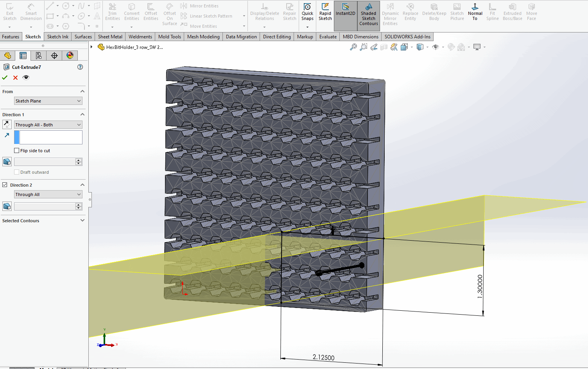Screen dimensions: 588x369
Task: Collapse the From section
Action: pyautogui.click(x=82, y=91)
